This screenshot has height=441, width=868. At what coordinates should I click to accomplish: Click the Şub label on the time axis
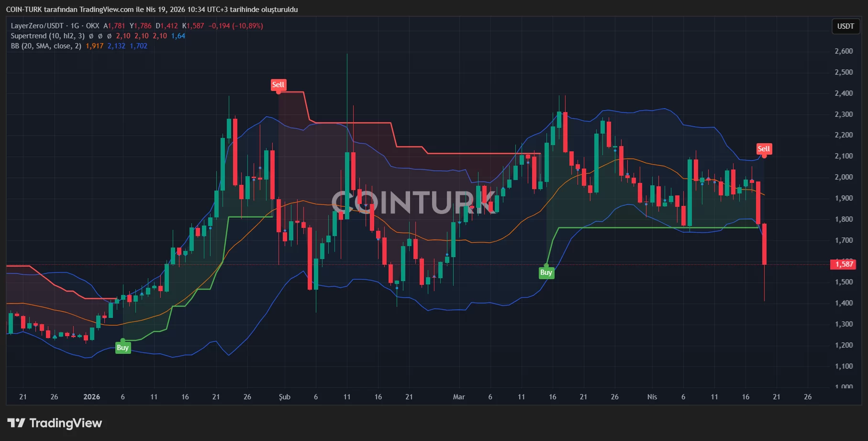coord(284,397)
